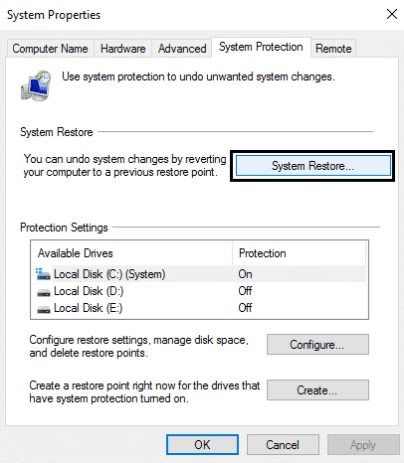The width and height of the screenshot is (404, 463).
Task: Click the System Protection tab
Action: (261, 47)
